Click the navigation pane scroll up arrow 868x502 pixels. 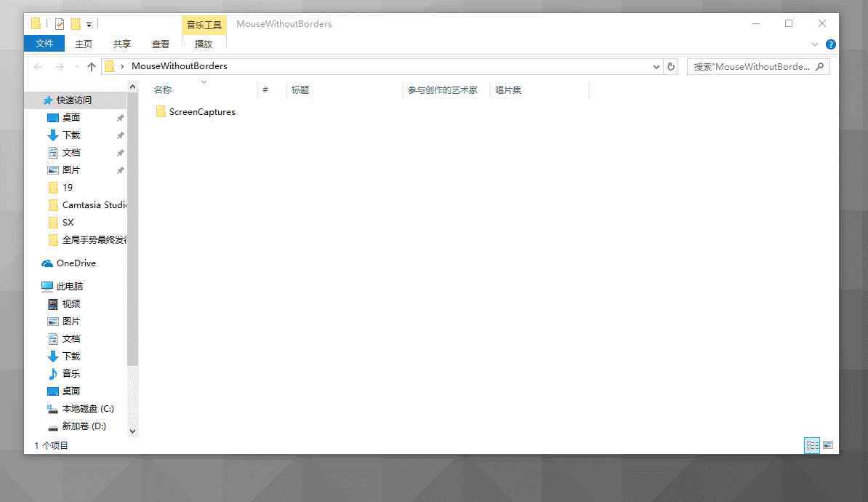pos(132,87)
